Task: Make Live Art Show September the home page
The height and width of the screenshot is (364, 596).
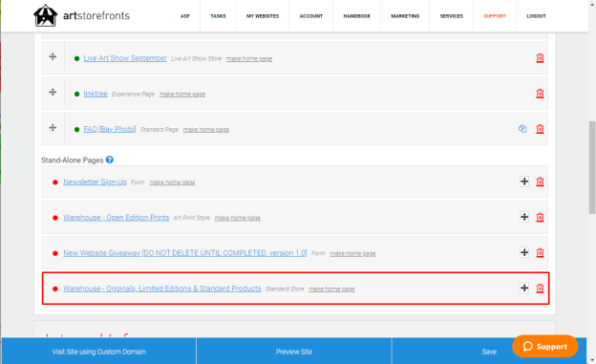Action: (x=249, y=58)
